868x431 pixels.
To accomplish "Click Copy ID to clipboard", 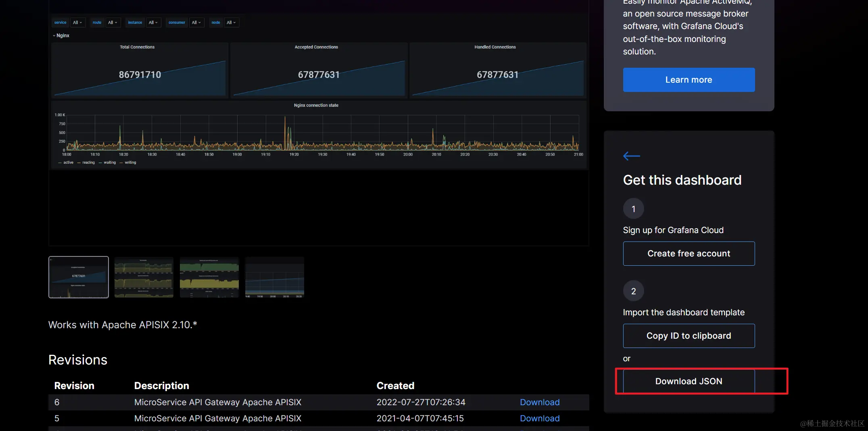I will (x=689, y=335).
